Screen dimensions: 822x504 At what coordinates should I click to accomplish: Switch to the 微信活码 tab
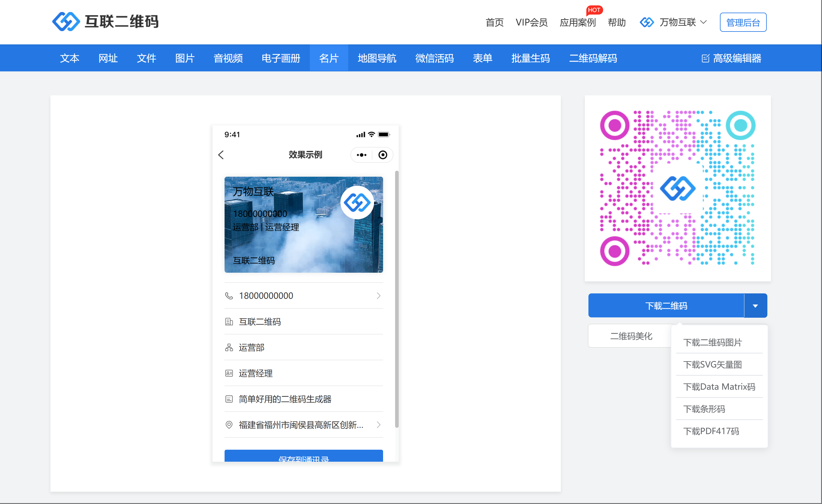pyautogui.click(x=434, y=58)
